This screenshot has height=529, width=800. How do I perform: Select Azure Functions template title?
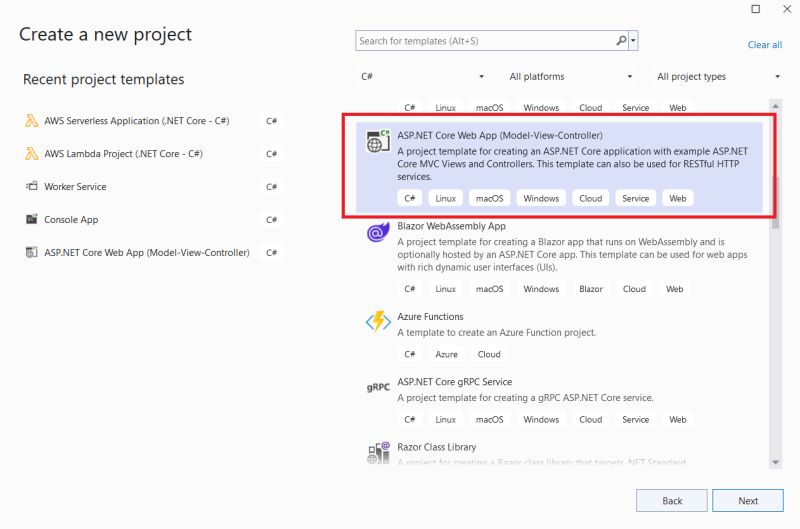pyautogui.click(x=430, y=316)
